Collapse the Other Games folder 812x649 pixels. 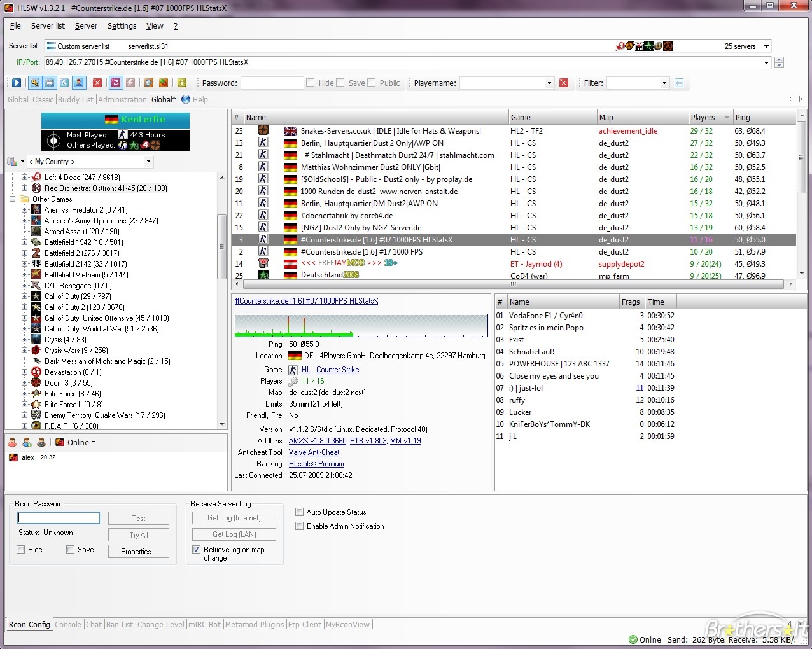pyautogui.click(x=13, y=199)
